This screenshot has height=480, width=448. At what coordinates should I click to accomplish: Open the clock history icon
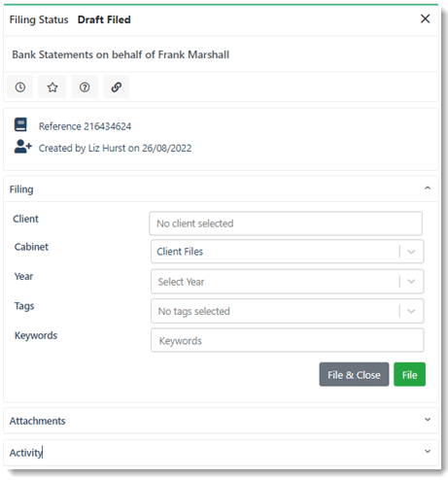coord(20,86)
